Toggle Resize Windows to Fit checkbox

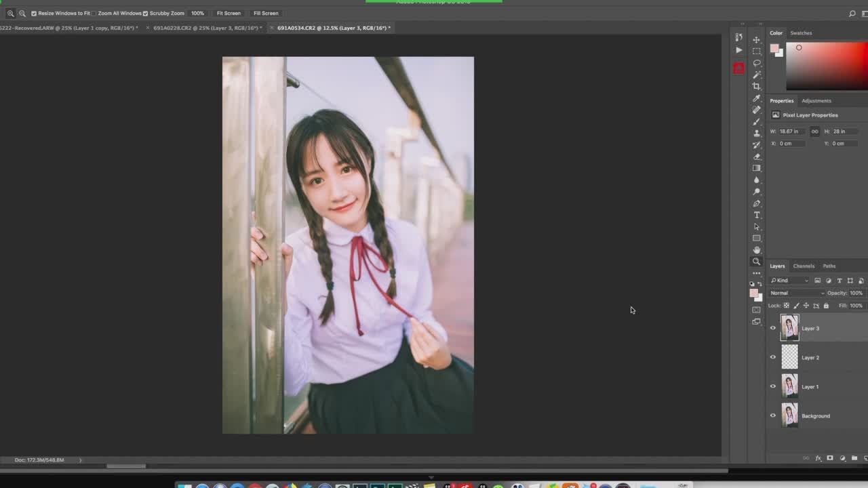coord(34,13)
